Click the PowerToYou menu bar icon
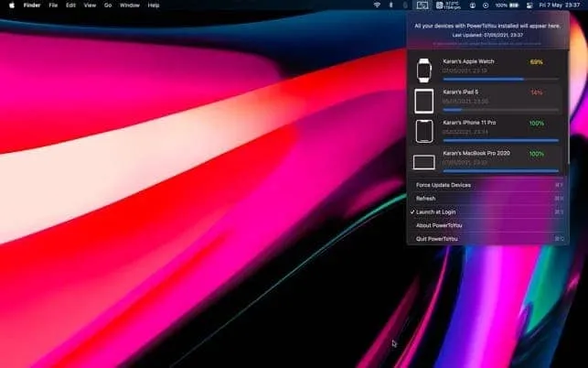 (x=422, y=5)
